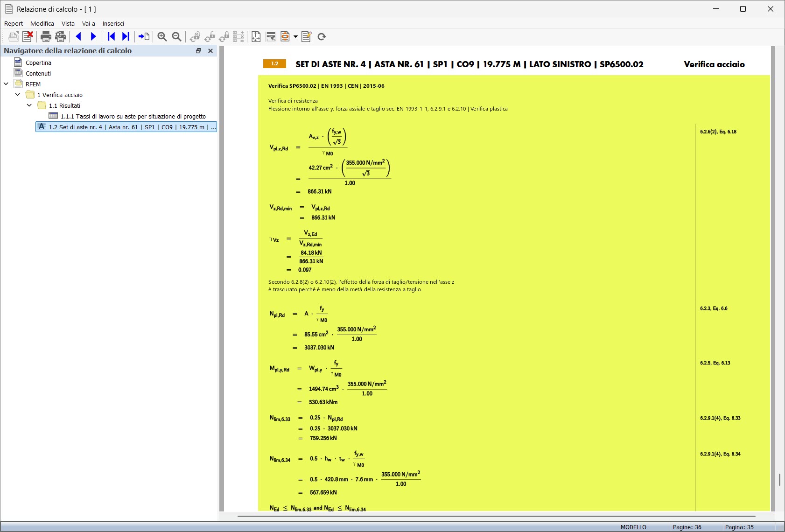Open the Inserisci menu

point(113,23)
